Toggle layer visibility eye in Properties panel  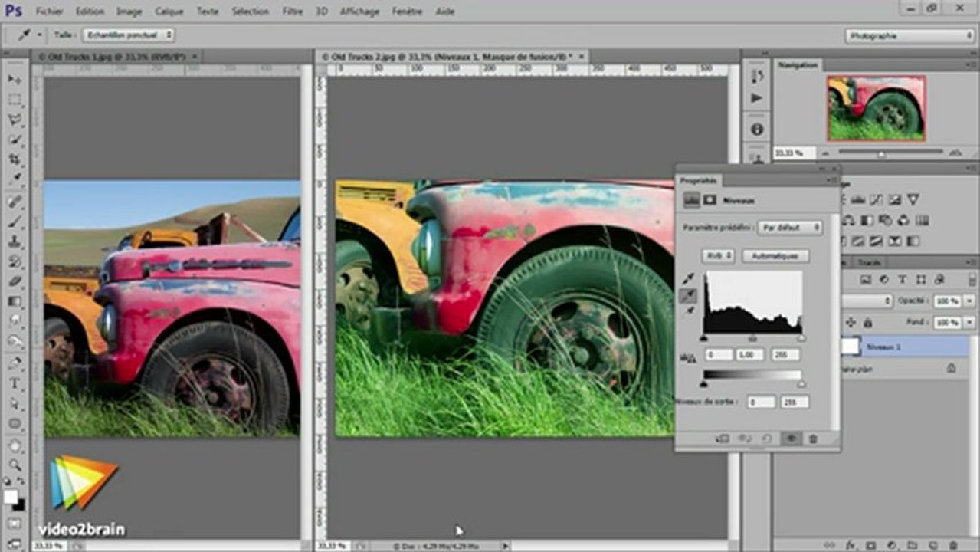(791, 439)
